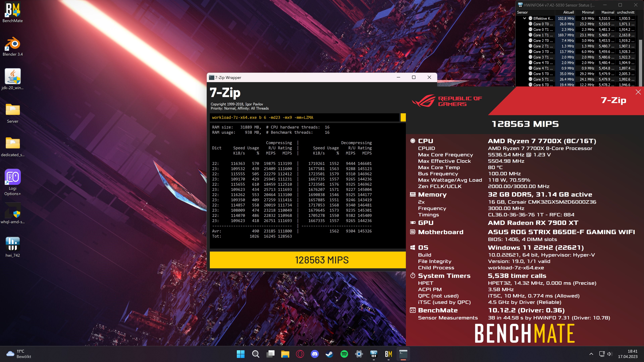
Task: Select the jdk-20_win installer icon
Action: (13, 79)
